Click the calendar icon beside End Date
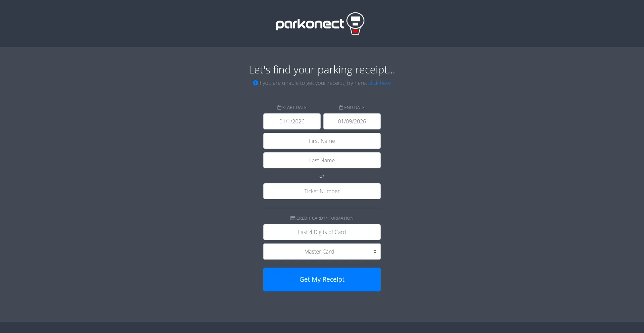 click(341, 107)
